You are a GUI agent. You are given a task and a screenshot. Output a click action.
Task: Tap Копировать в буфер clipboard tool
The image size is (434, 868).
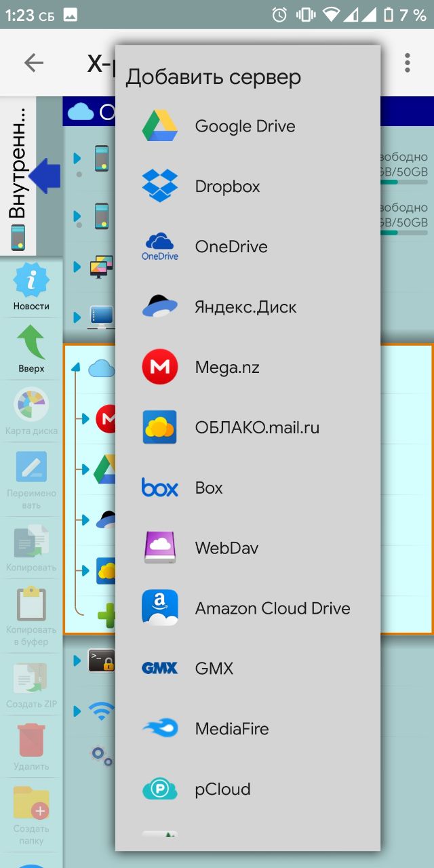(31, 616)
